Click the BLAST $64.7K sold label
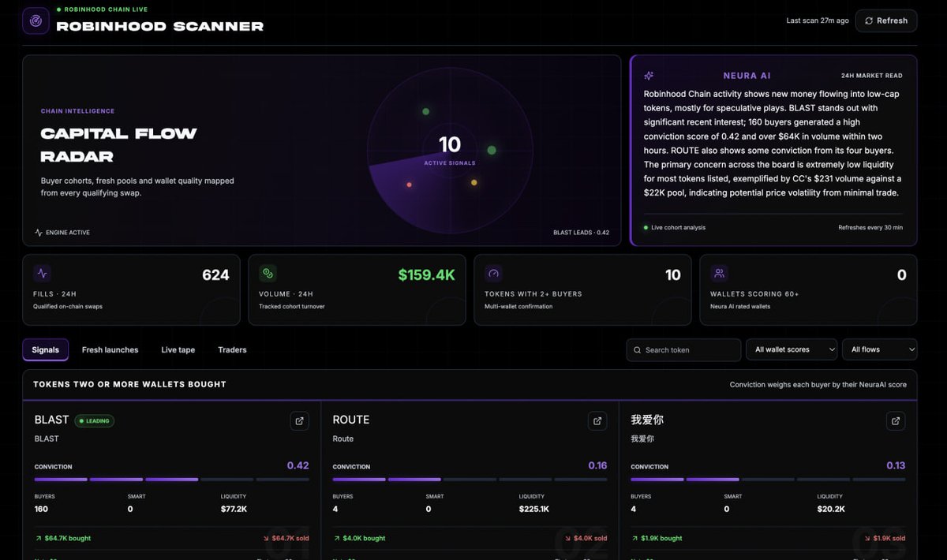The width and height of the screenshot is (947, 560). tap(286, 538)
